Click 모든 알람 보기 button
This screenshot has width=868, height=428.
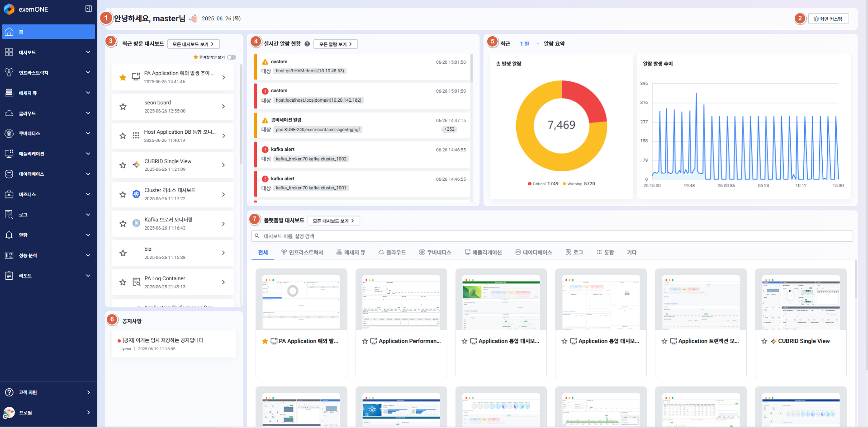tap(335, 44)
